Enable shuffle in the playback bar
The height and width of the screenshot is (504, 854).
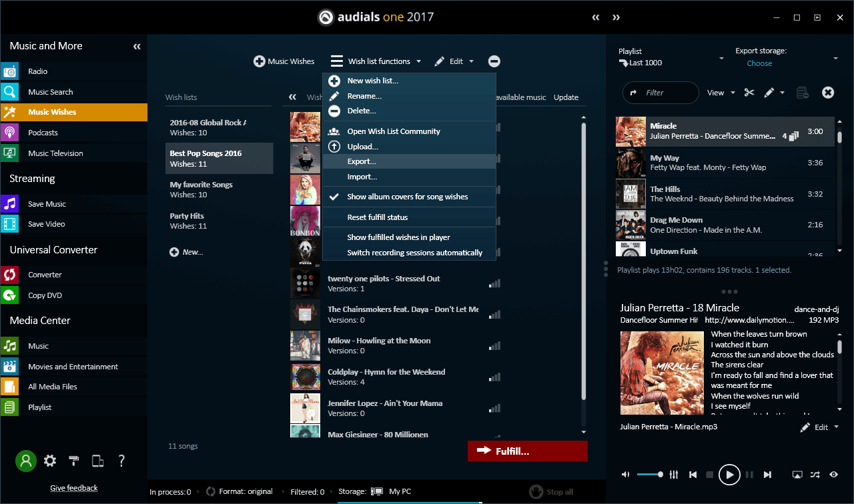click(815, 474)
